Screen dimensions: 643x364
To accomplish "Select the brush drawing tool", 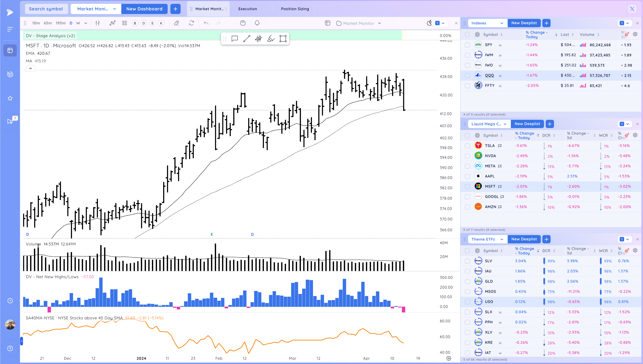I will 271,39.
